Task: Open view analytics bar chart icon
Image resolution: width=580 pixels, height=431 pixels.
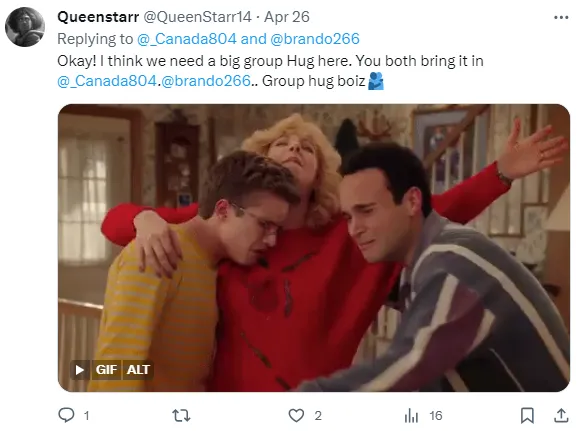Action: coord(411,415)
